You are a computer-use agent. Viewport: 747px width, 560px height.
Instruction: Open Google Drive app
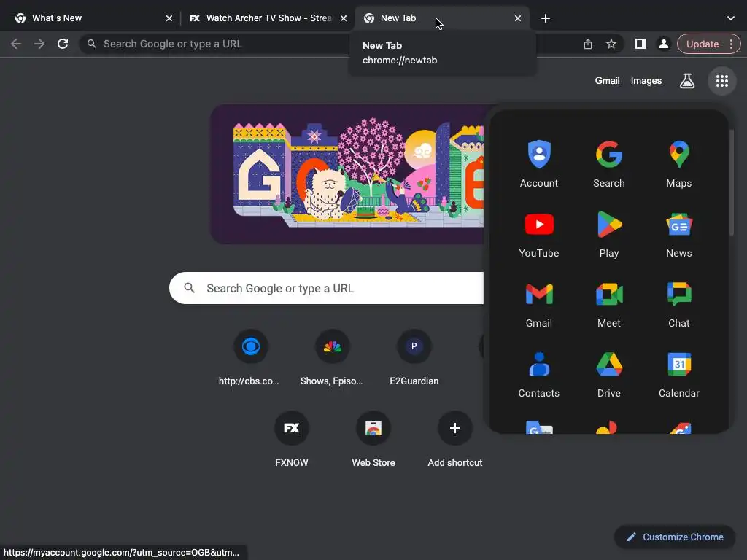[x=609, y=373]
